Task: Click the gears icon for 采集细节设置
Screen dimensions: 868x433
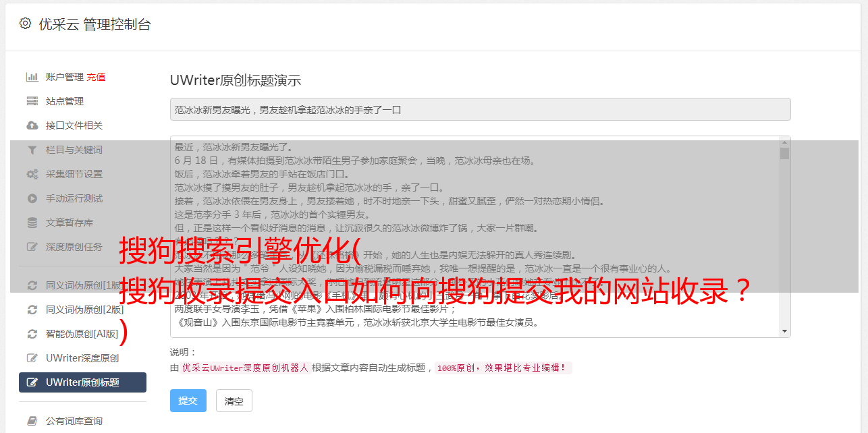Action: [32, 174]
